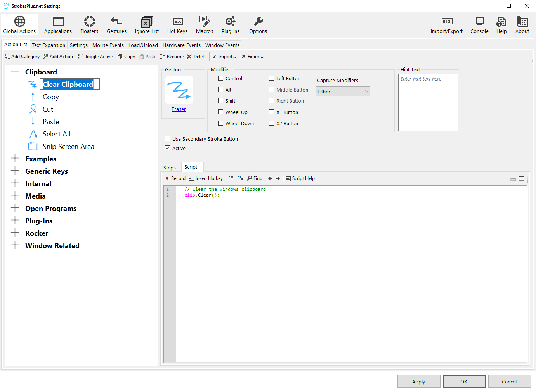
Task: Switch to the Hardware Events tab
Action: pyautogui.click(x=182, y=45)
